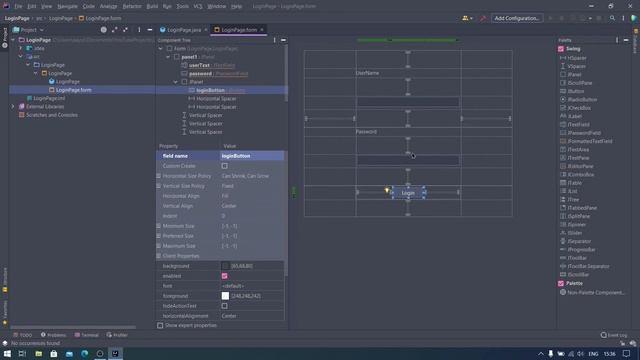This screenshot has height=360, width=640.
Task: Enable Show expert properties
Action: click(x=160, y=325)
